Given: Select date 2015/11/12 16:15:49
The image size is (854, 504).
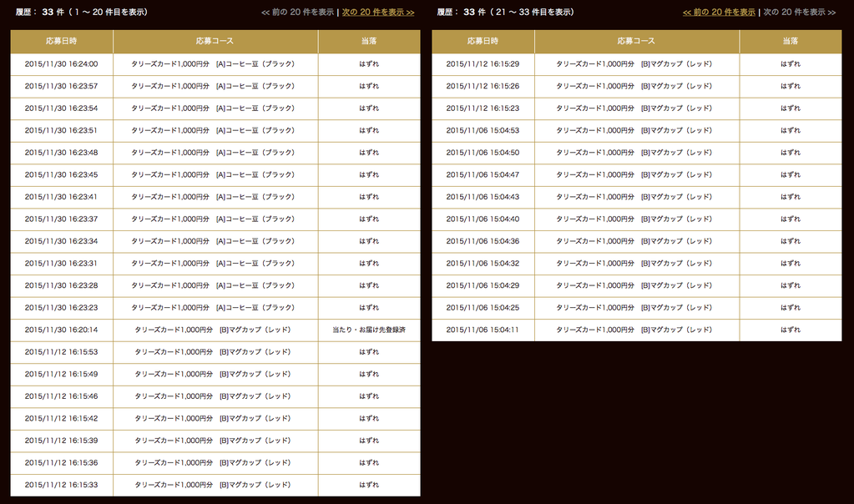Looking at the screenshot, I should click(x=62, y=374).
